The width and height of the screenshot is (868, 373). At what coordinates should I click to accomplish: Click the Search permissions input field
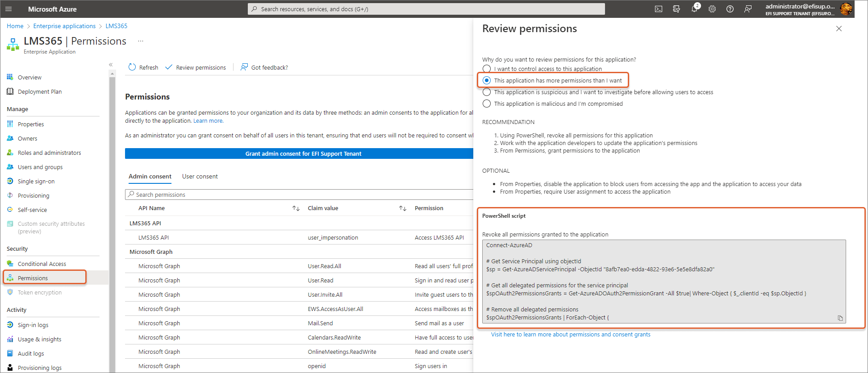point(299,195)
